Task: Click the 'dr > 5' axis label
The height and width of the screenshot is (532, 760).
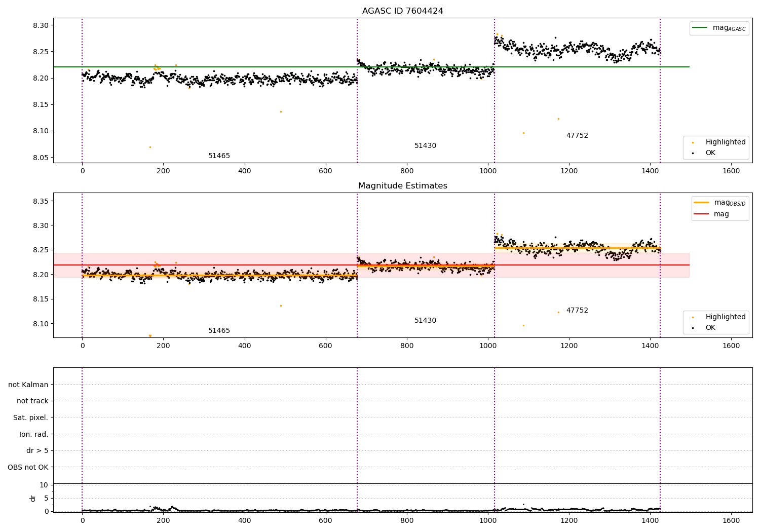Action: point(37,451)
